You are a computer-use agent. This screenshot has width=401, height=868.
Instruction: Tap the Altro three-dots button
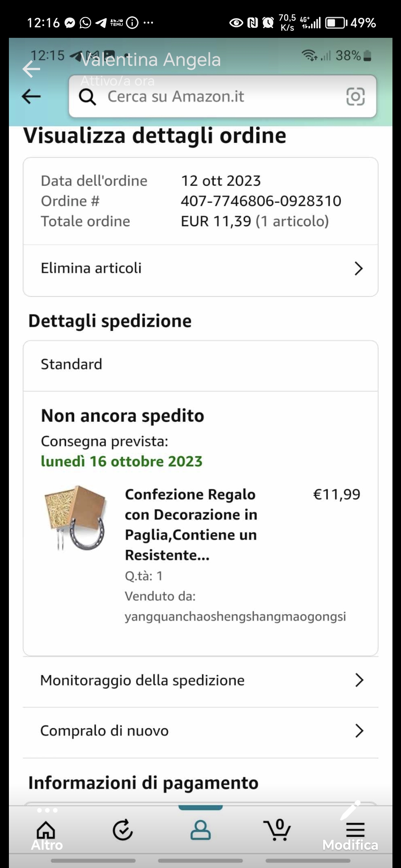47,810
